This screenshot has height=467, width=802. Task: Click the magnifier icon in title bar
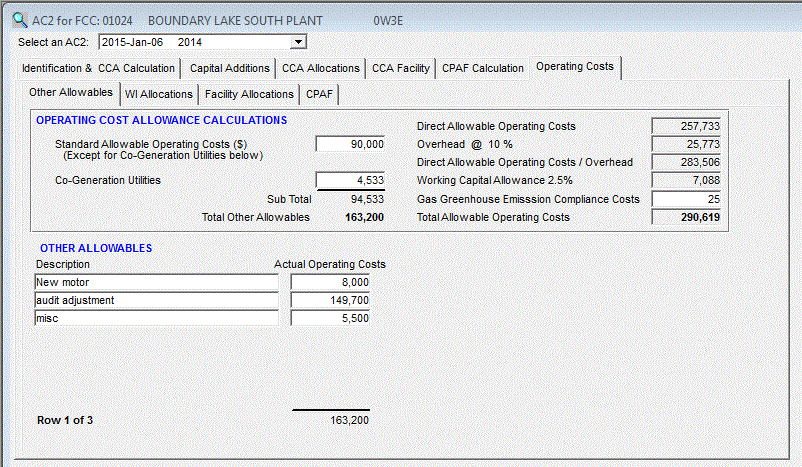19,18
